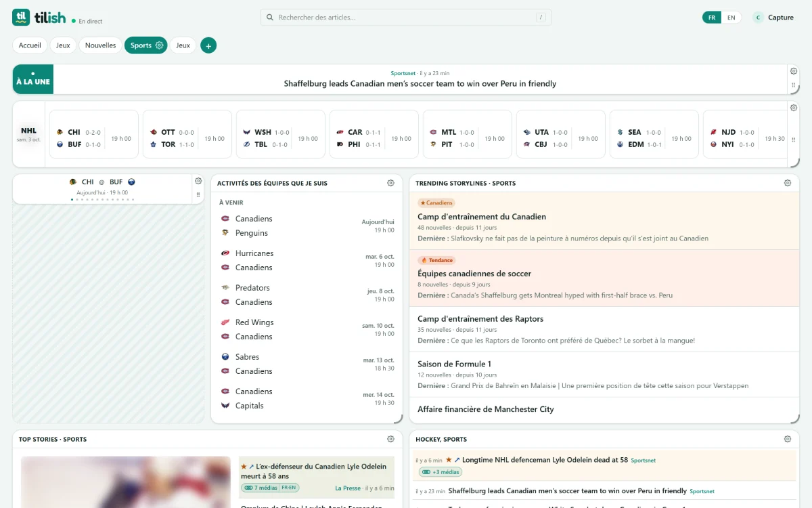The height and width of the screenshot is (508, 812).
Task: Read "Longtime NHL defenceman Lyle Odelein dead at 58"
Action: click(x=545, y=460)
